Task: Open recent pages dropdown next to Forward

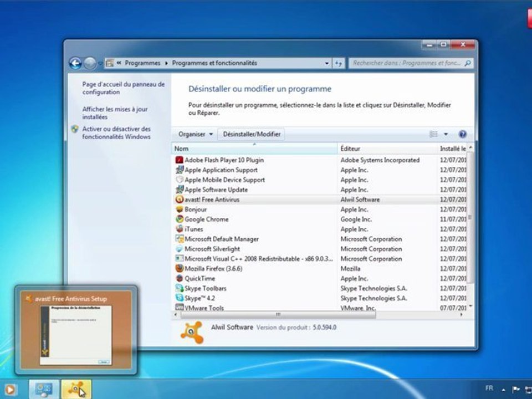Action: [100, 63]
